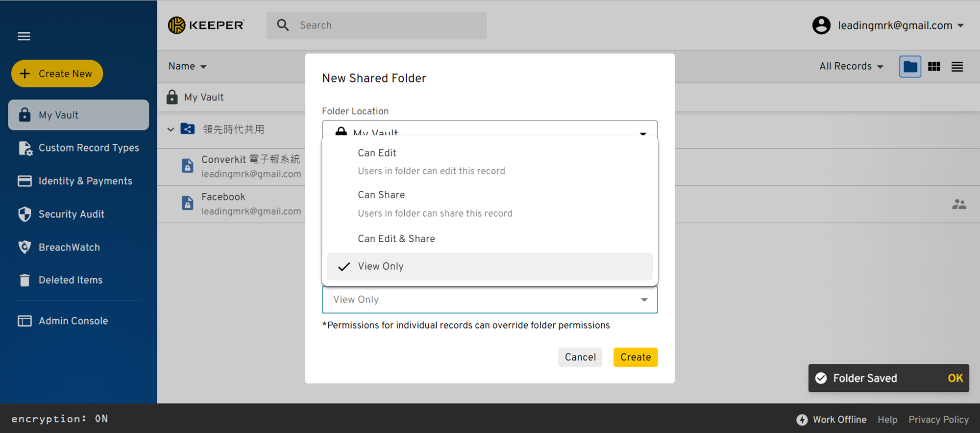
Task: Click the account avatar icon
Action: click(821, 25)
